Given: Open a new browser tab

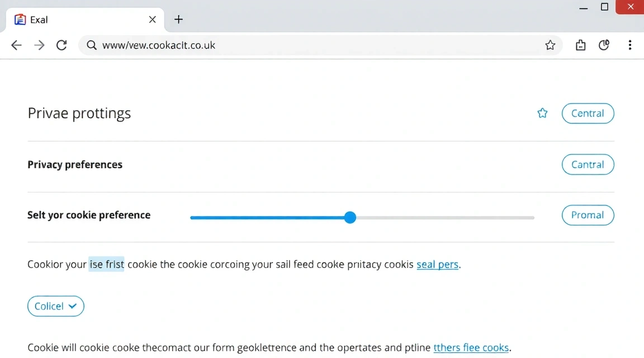Looking at the screenshot, I should point(178,20).
